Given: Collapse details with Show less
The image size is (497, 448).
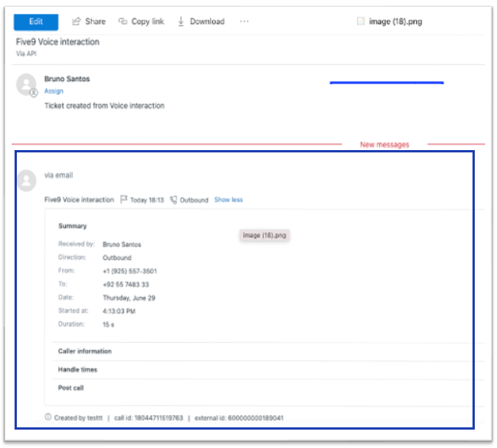Looking at the screenshot, I should pyautogui.click(x=228, y=200).
